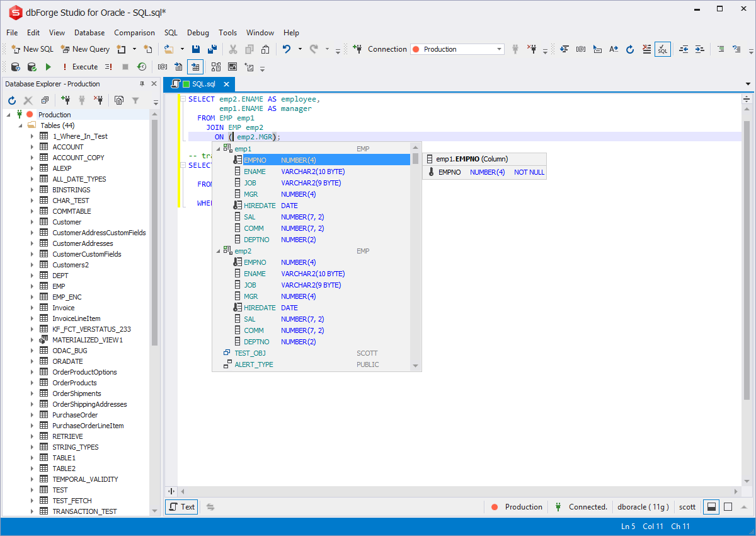Image resolution: width=756 pixels, height=536 pixels.
Task: Open the Comparison menu
Action: coord(134,33)
